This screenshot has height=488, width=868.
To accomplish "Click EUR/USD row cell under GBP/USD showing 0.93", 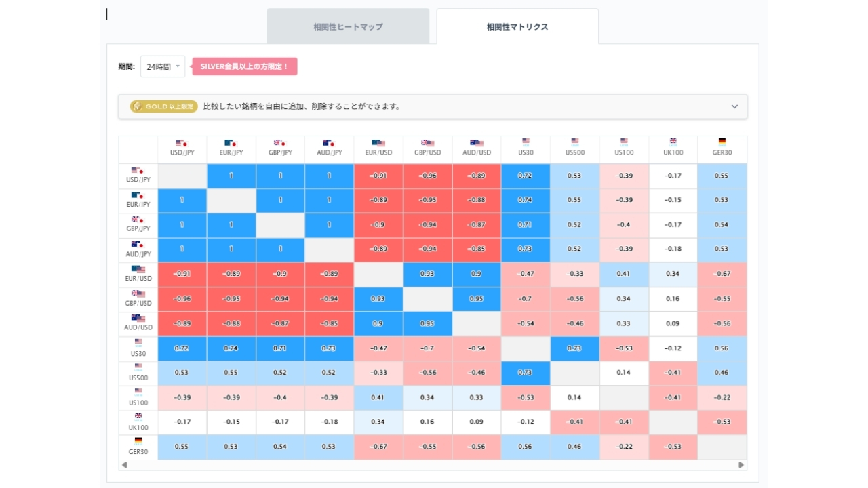I will (x=428, y=274).
